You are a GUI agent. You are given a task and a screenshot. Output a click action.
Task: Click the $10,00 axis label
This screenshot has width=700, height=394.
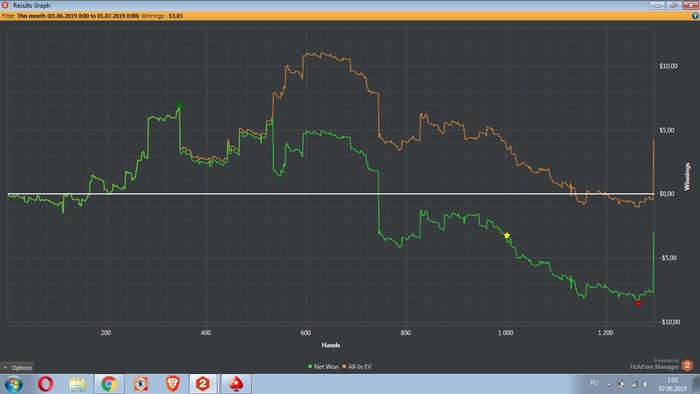668,66
